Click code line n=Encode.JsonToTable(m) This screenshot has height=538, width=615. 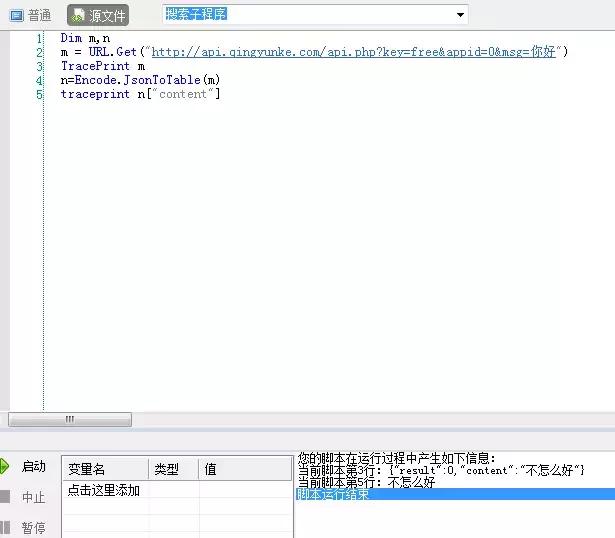coord(140,80)
